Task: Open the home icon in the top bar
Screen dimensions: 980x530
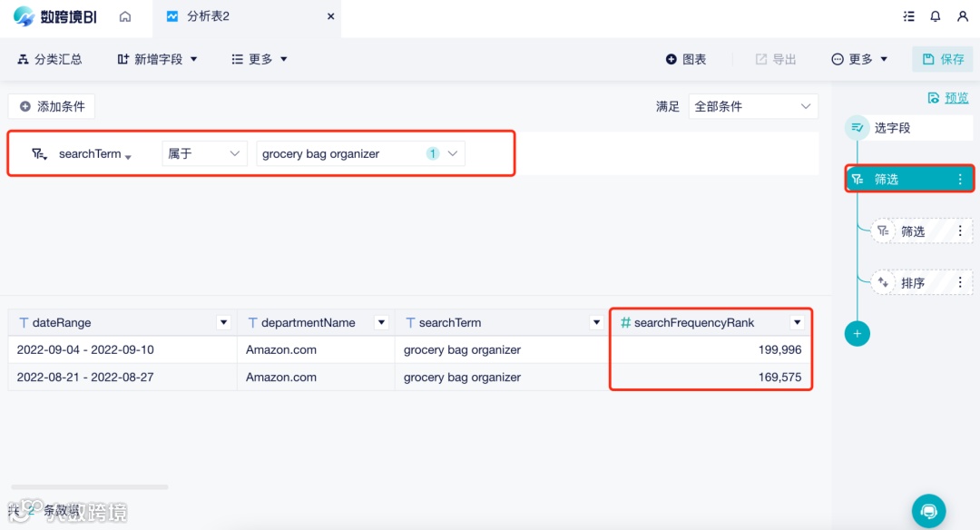Action: pyautogui.click(x=125, y=16)
